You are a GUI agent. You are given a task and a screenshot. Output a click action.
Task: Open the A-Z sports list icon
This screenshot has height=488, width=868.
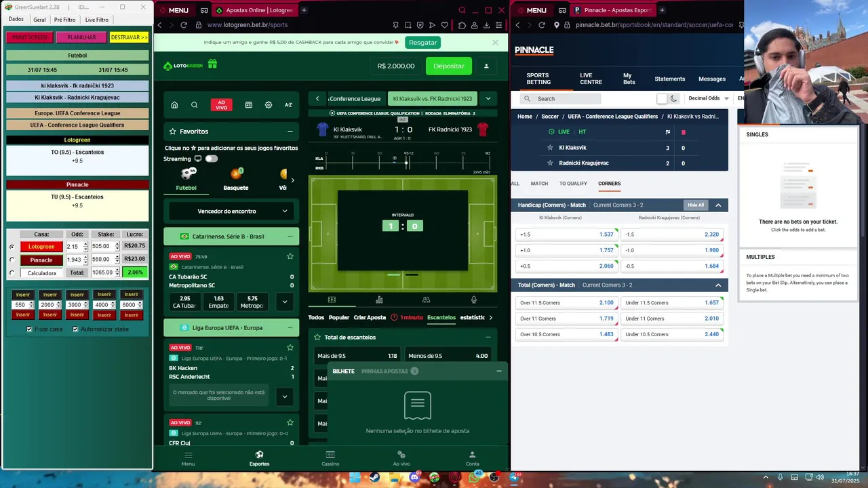(288, 105)
